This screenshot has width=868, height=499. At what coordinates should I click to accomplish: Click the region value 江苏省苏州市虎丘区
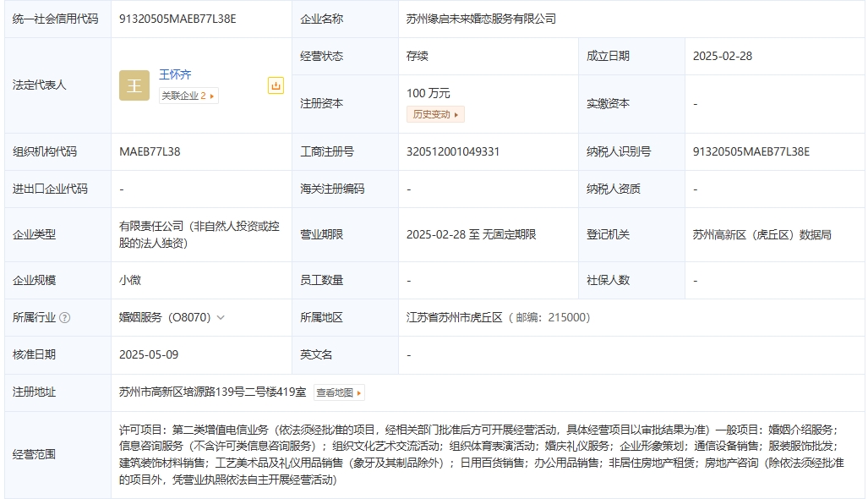pos(455,317)
